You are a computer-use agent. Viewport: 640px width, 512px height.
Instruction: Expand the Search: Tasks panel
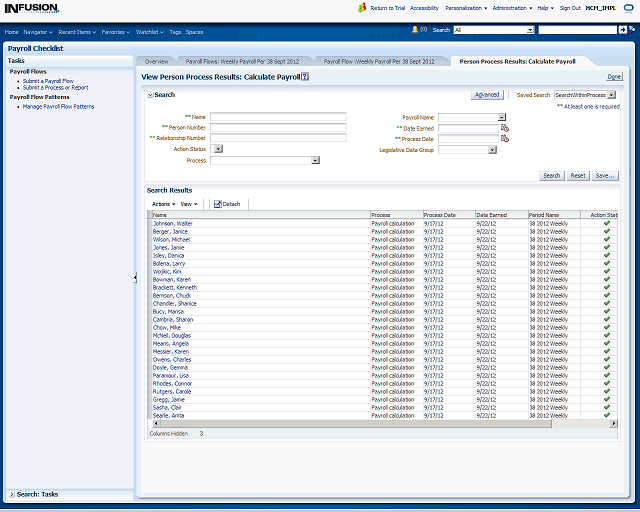coord(12,494)
